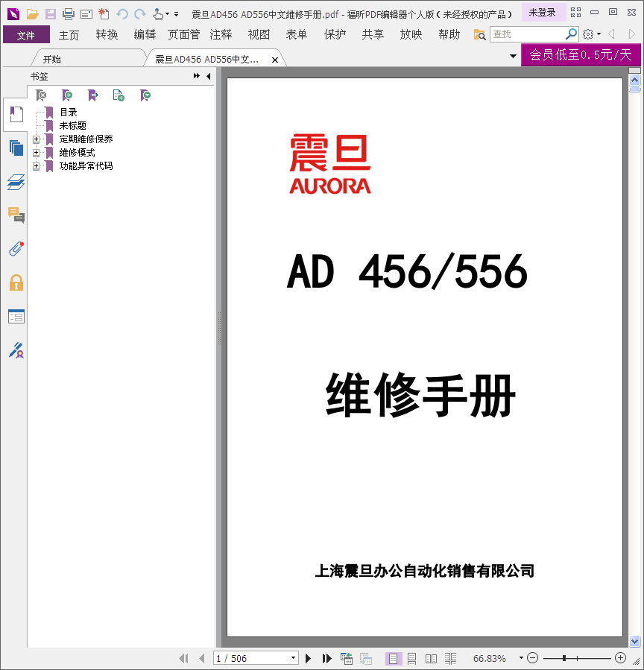Open the 注释 ribbon tab
644x670 pixels.
(x=221, y=34)
